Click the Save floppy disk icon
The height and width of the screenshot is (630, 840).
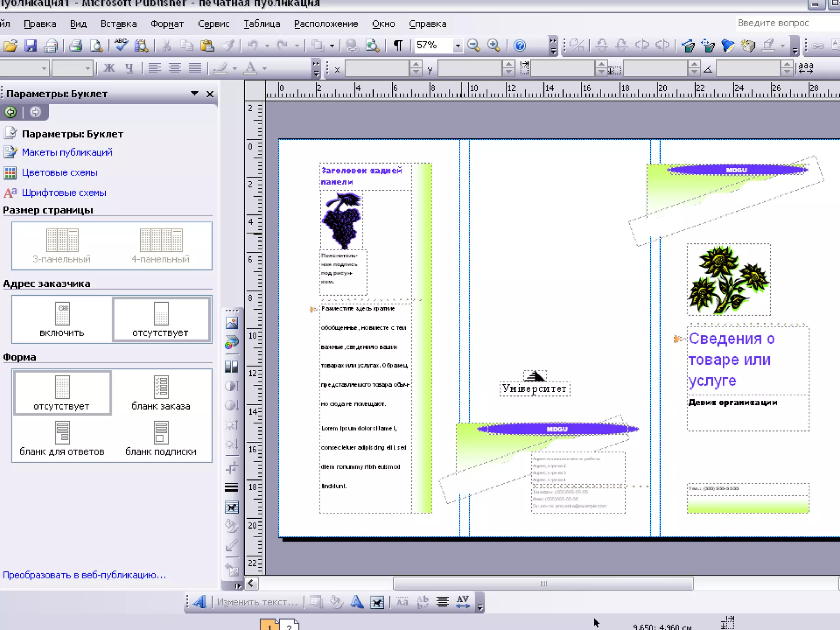(30, 46)
